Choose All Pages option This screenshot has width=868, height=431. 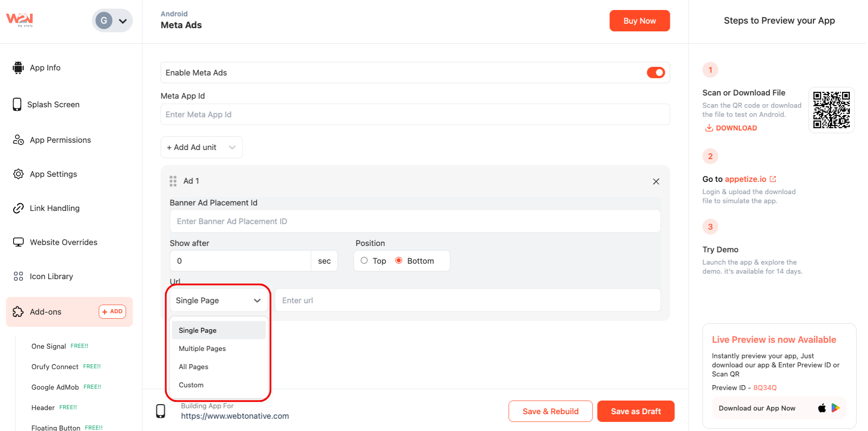click(194, 367)
